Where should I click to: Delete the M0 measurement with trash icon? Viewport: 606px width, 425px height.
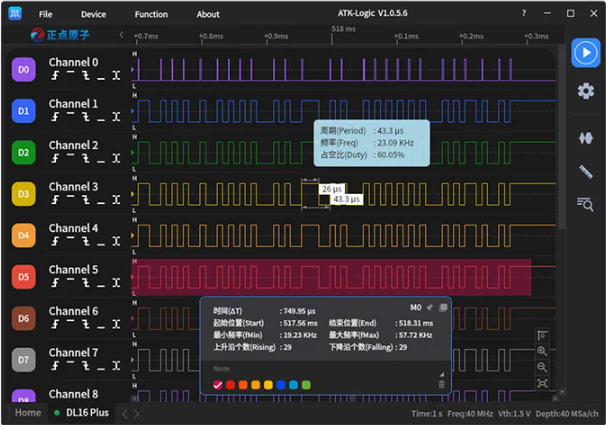tap(441, 384)
